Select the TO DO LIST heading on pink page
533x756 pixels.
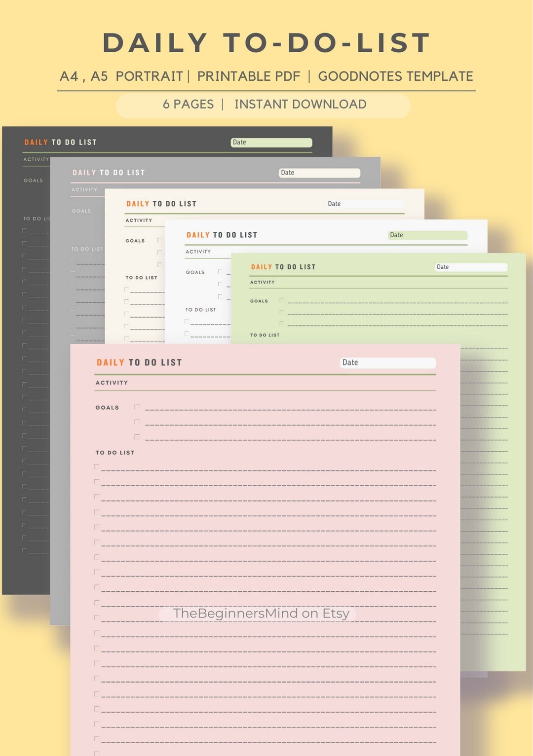point(115,452)
